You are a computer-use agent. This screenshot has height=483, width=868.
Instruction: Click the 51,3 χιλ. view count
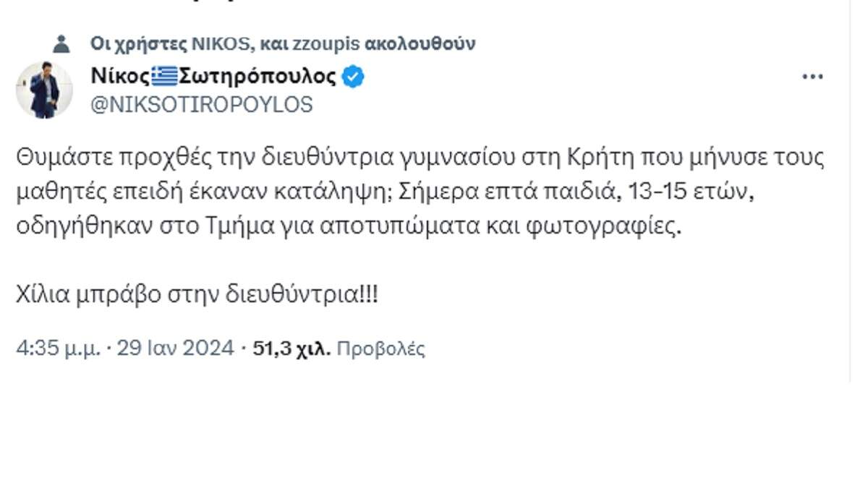[x=292, y=349]
